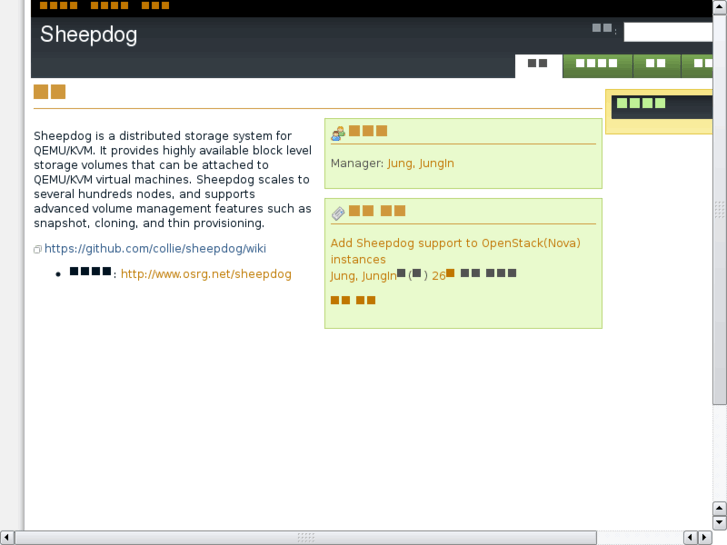Open the middle link in the top black bar
Image resolution: width=727 pixels, height=545 pixels.
109,6
